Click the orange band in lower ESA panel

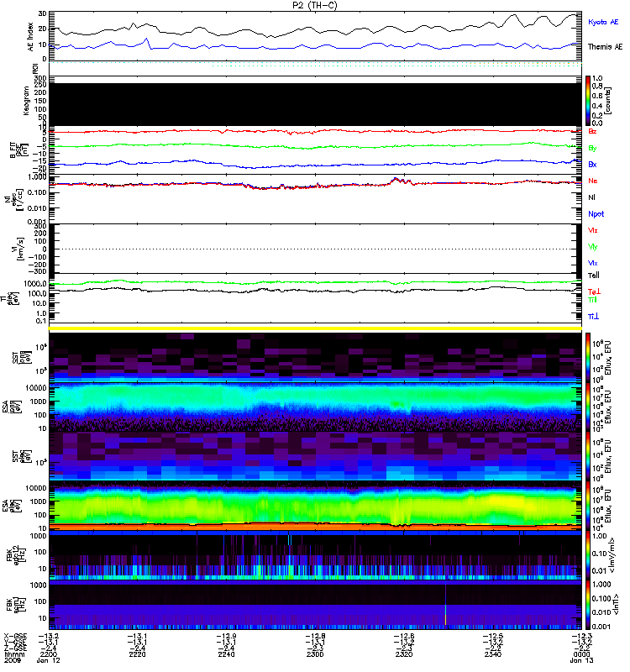pyautogui.click(x=315, y=527)
